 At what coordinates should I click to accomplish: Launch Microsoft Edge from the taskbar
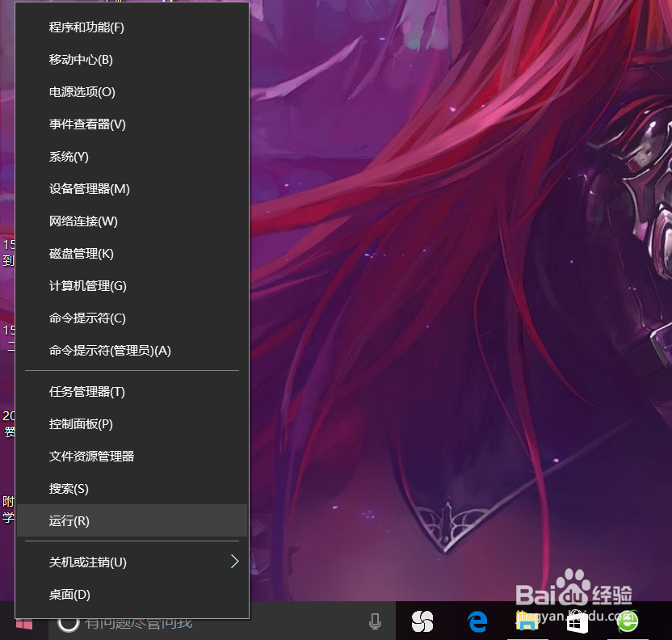tap(477, 622)
